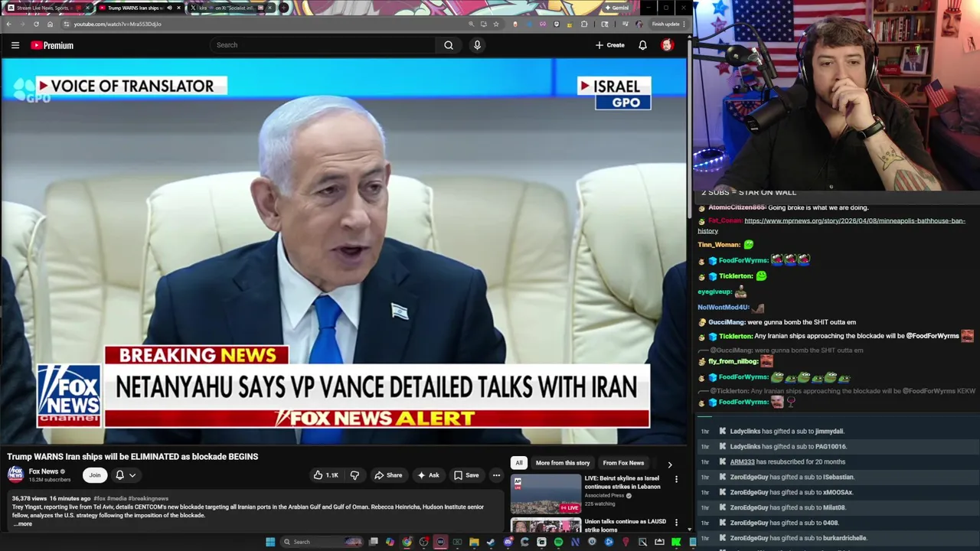Start voice search with the microphone
Image resolution: width=980 pixels, height=551 pixels.
pyautogui.click(x=477, y=45)
